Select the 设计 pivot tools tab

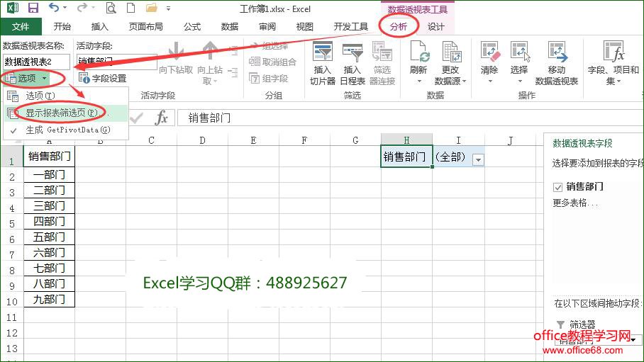pyautogui.click(x=435, y=27)
